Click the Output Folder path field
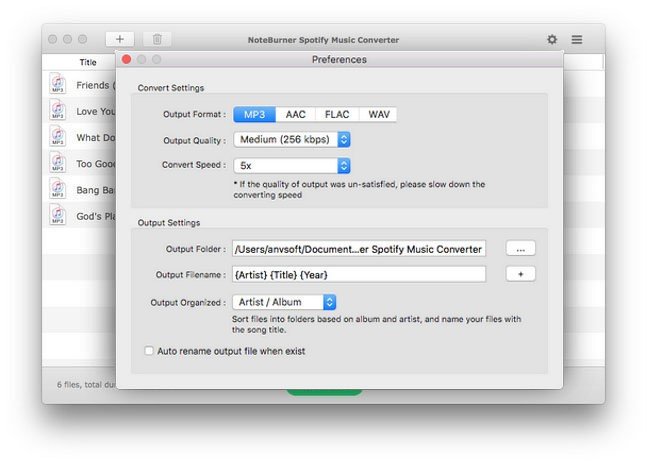Screen dimensions: 647x464 click(x=359, y=249)
